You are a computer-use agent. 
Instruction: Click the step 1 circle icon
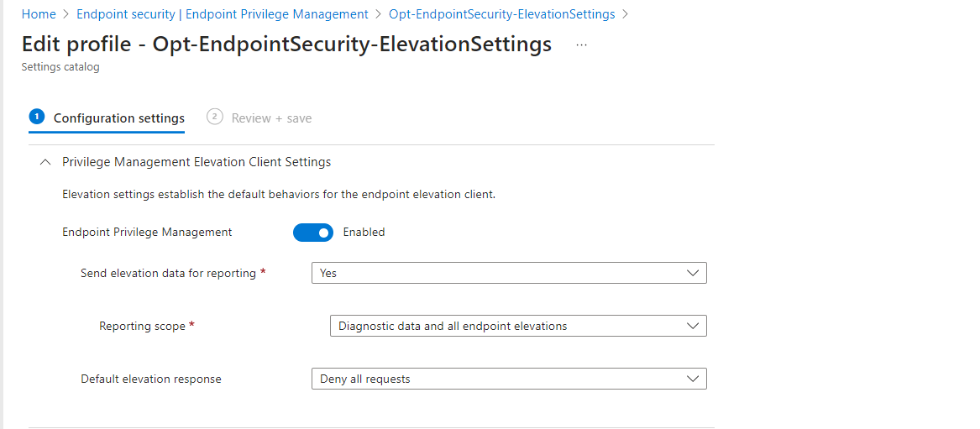point(36,117)
